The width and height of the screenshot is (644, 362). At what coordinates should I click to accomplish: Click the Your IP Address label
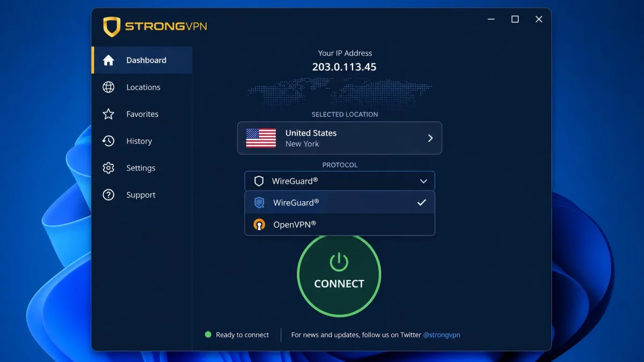coord(345,53)
